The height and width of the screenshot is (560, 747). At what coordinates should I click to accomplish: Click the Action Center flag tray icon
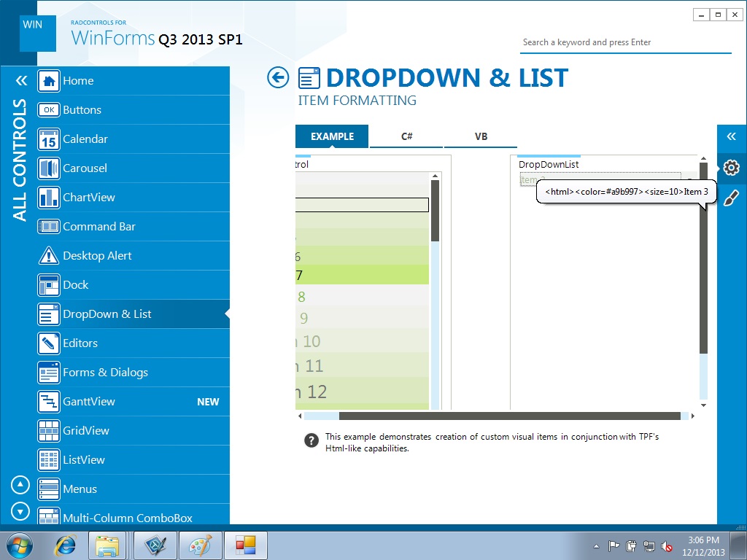pos(614,546)
